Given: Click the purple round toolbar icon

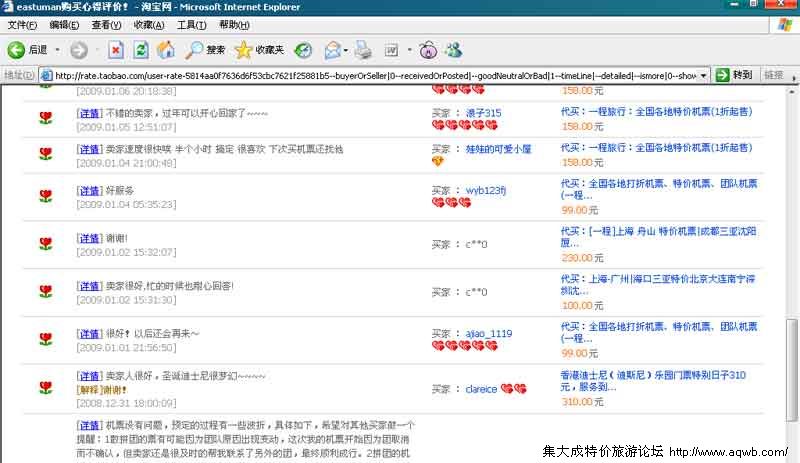Looking at the screenshot, I should pyautogui.click(x=428, y=50).
